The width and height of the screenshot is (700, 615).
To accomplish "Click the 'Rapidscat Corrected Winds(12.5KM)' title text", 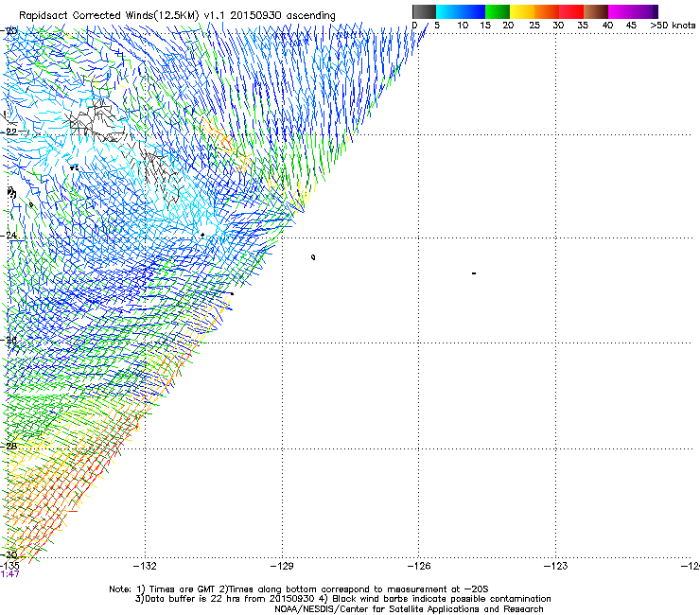I will point(109,16).
